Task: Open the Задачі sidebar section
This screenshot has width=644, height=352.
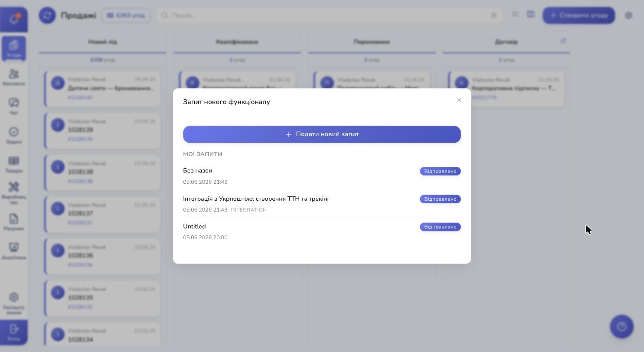Action: tap(14, 135)
